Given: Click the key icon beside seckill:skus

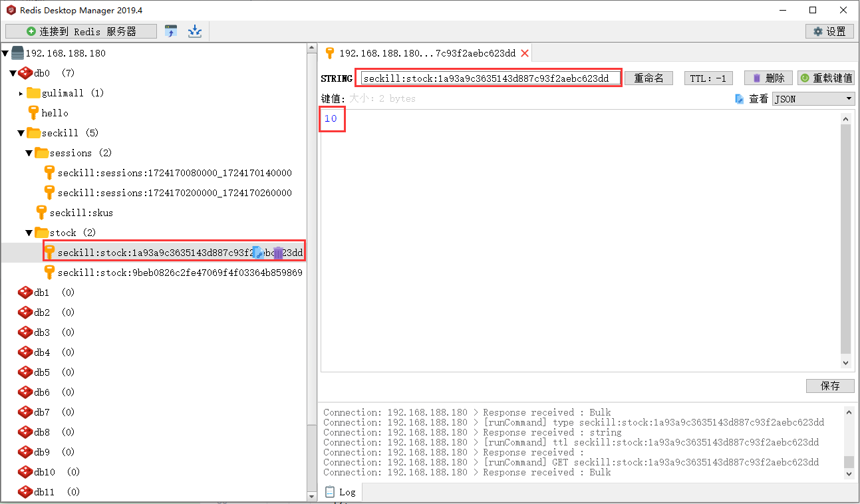Looking at the screenshot, I should click(x=41, y=213).
